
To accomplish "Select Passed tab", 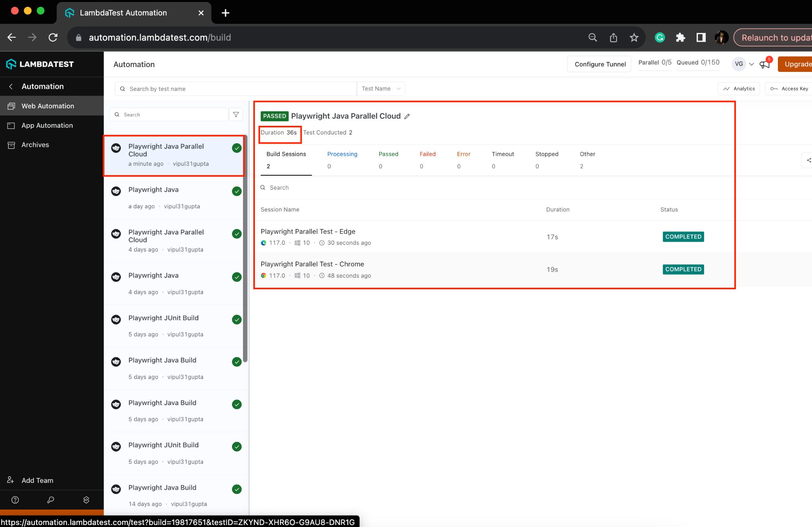I will [388, 160].
